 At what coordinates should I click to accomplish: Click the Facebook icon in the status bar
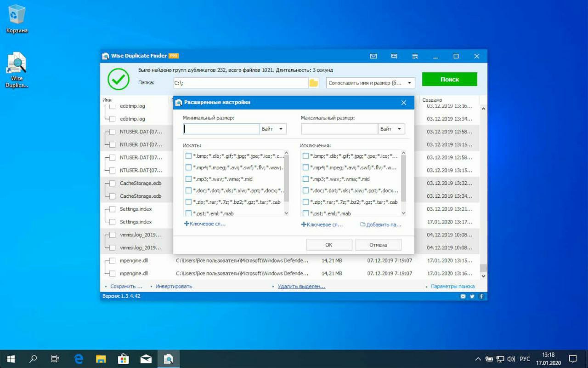pos(481,296)
